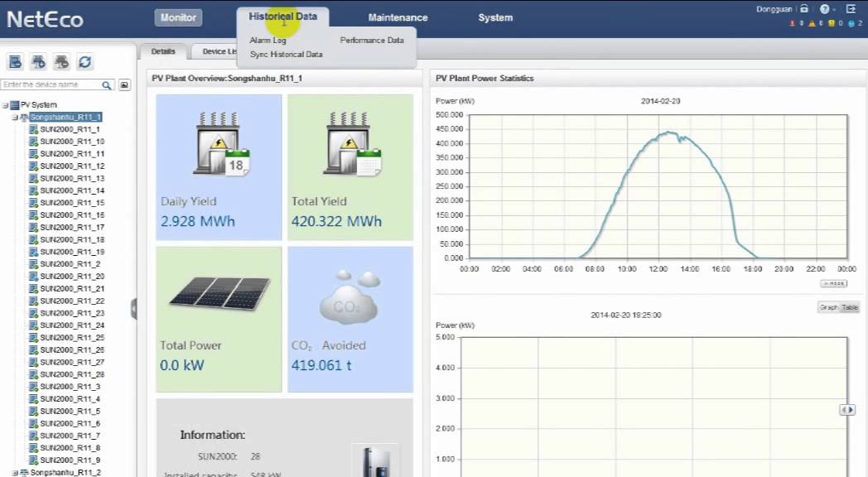This screenshot has height=477, width=868.
Task: Open the dropdown arrow next to help icon
Action: (834, 9)
